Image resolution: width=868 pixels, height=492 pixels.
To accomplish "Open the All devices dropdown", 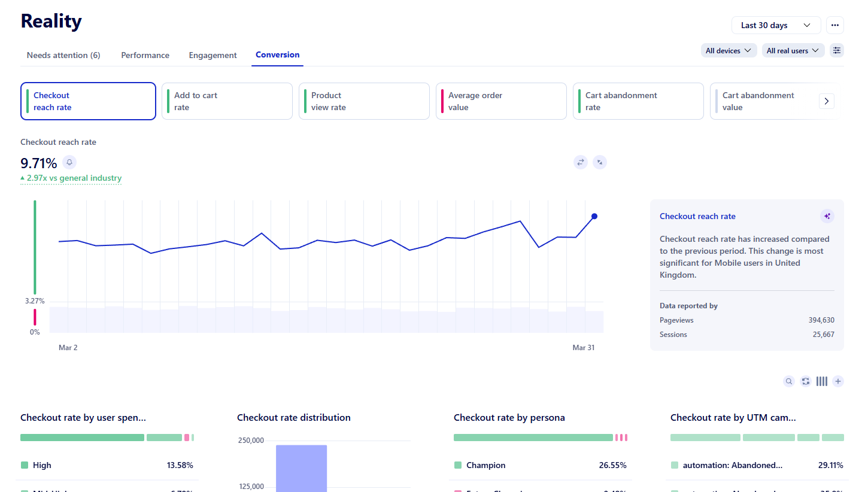I will pyautogui.click(x=728, y=50).
